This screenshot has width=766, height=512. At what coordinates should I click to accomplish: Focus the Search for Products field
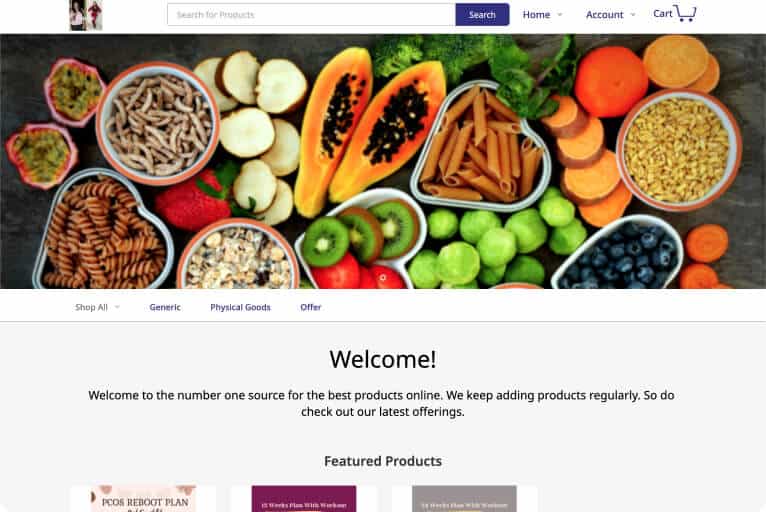[x=311, y=15]
